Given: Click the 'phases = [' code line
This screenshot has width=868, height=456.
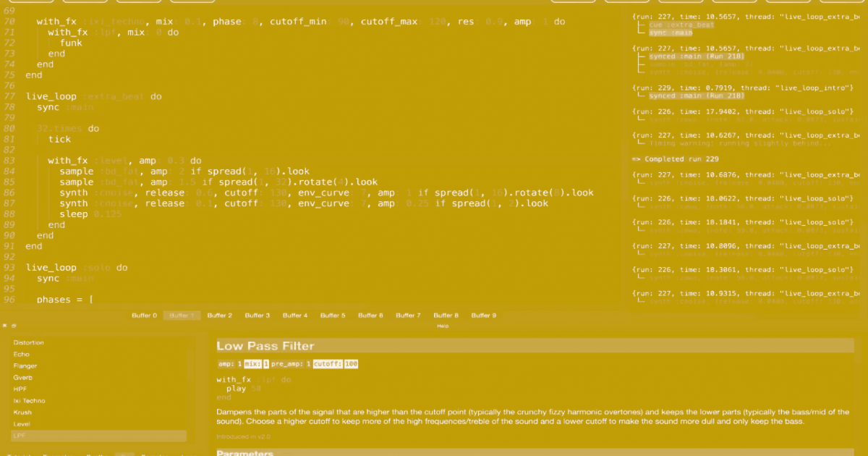Looking at the screenshot, I should click(64, 300).
